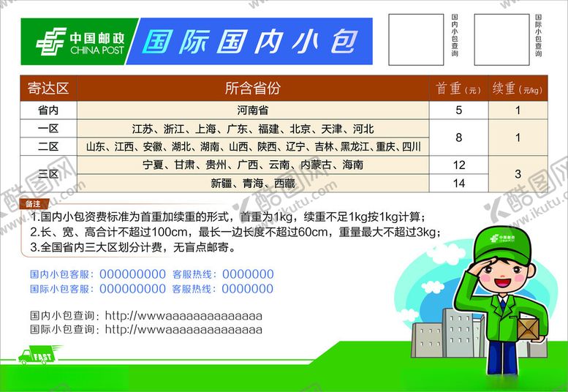
Task: Click the 续重 column header
Action: click(x=518, y=88)
